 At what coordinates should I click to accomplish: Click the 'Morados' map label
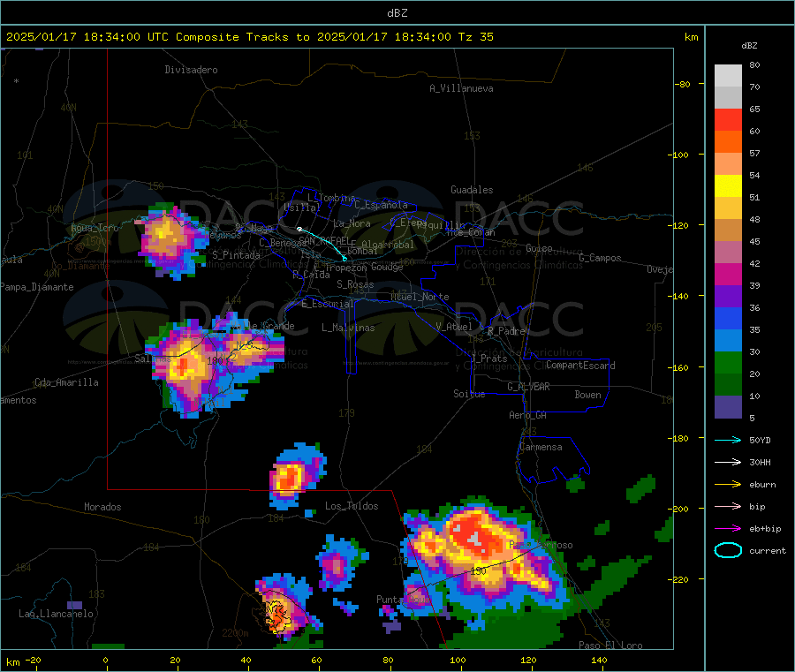(103, 507)
